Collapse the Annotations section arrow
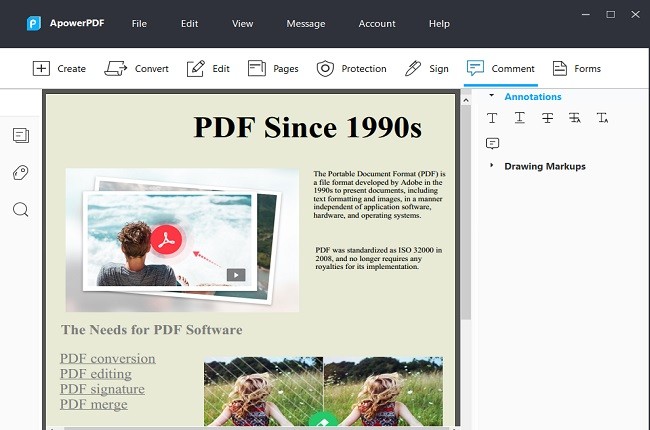650x430 pixels. 492,95
